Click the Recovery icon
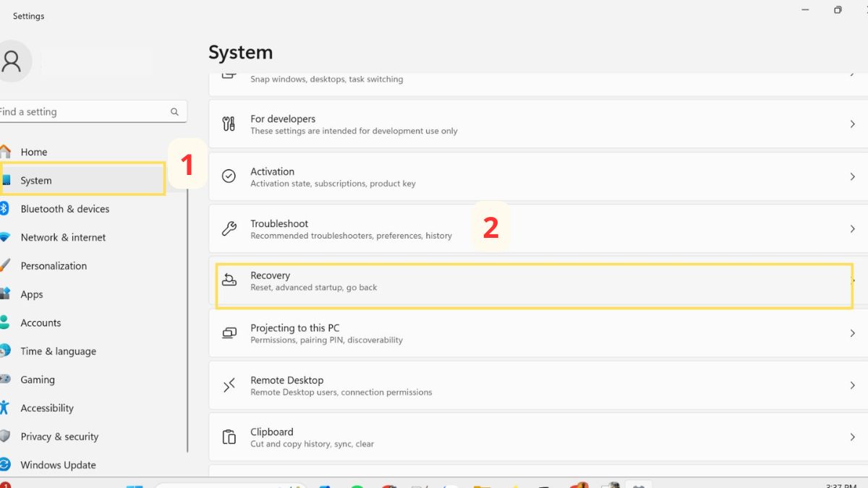Viewport: 868px width, 488px height. click(x=229, y=281)
